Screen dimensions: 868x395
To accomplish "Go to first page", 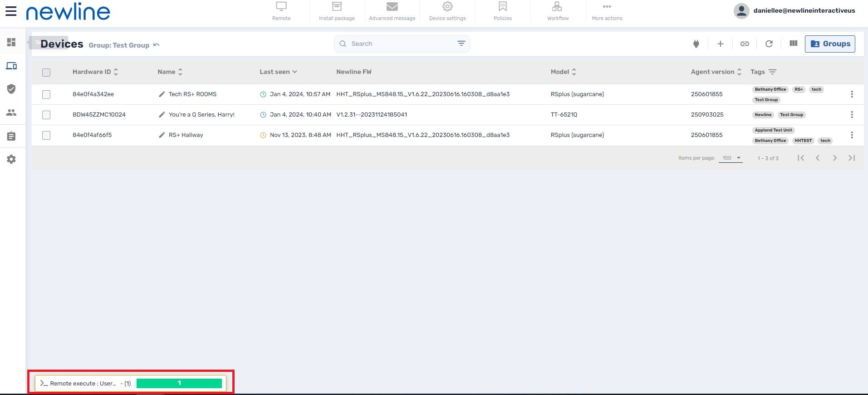I will coord(801,158).
